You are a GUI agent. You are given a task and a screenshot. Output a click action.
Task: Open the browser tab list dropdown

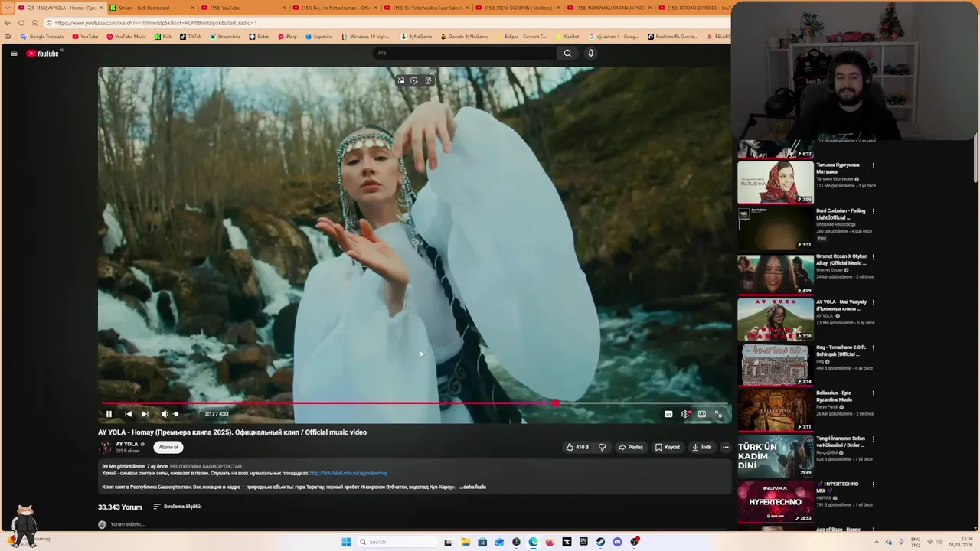click(x=8, y=8)
